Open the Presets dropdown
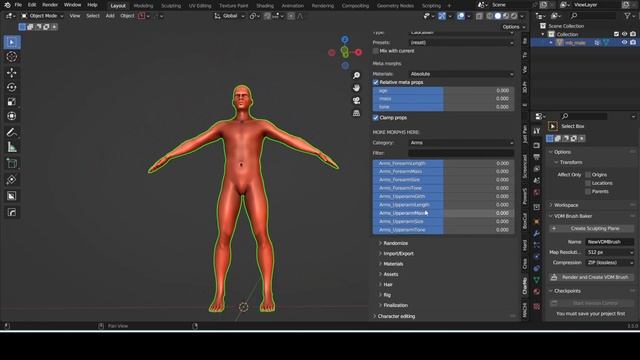Viewport: 640px width, 360px height. (462, 42)
